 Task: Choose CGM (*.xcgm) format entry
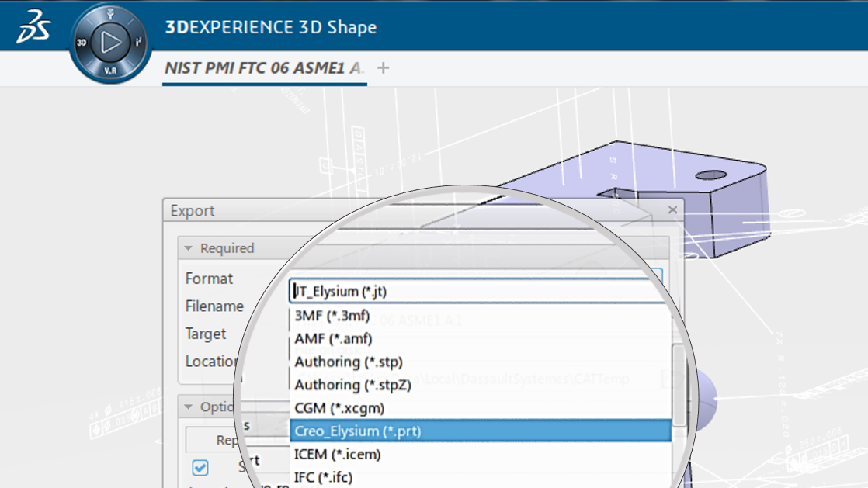[x=480, y=408]
